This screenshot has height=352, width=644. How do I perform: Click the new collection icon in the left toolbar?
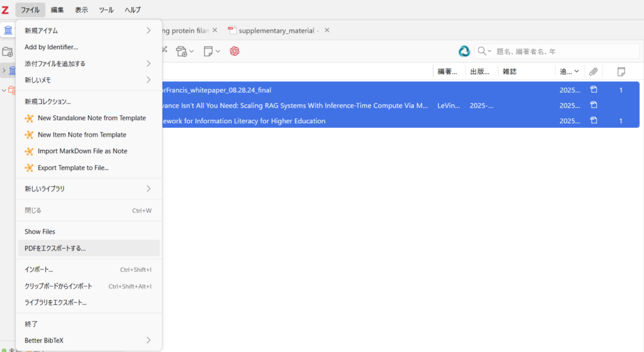tap(8, 51)
